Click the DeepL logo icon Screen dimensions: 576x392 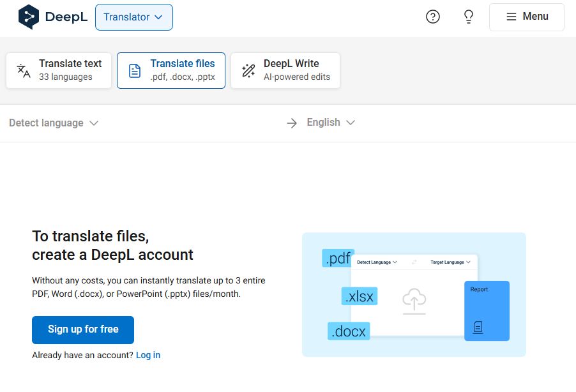[x=29, y=17]
